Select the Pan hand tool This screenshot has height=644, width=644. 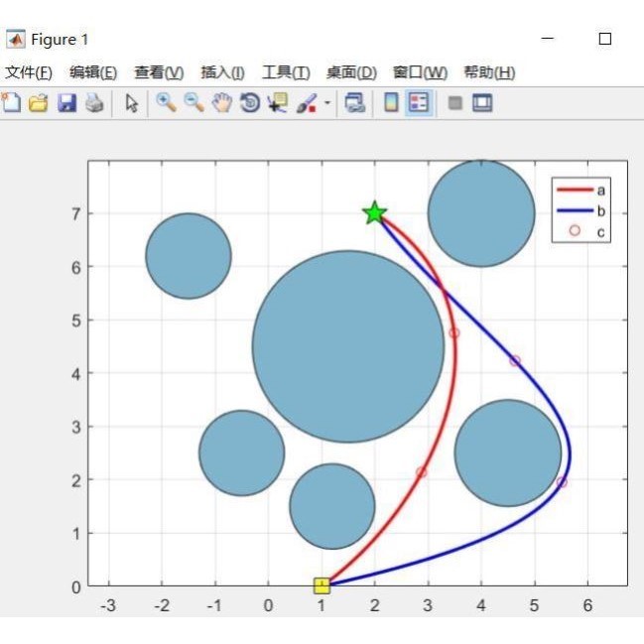(x=222, y=102)
